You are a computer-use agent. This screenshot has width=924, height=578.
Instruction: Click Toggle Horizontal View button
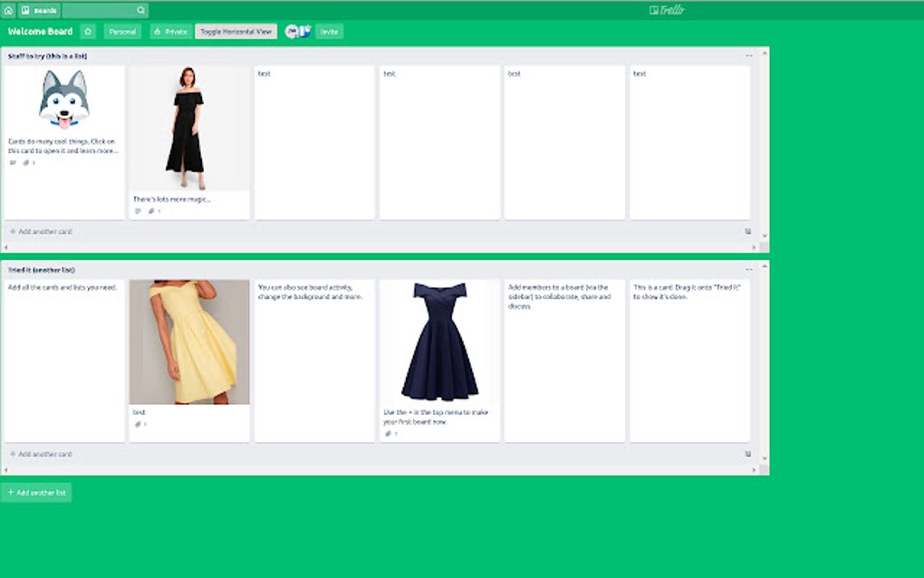[x=236, y=32]
